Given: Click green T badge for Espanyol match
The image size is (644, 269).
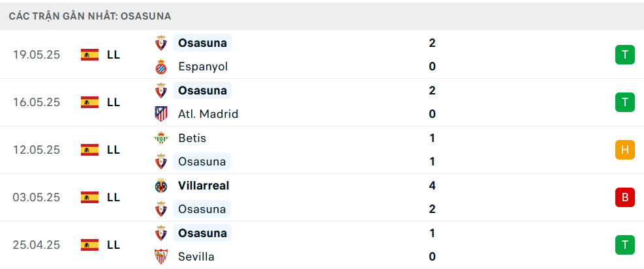Looking at the screenshot, I should coord(624,55).
